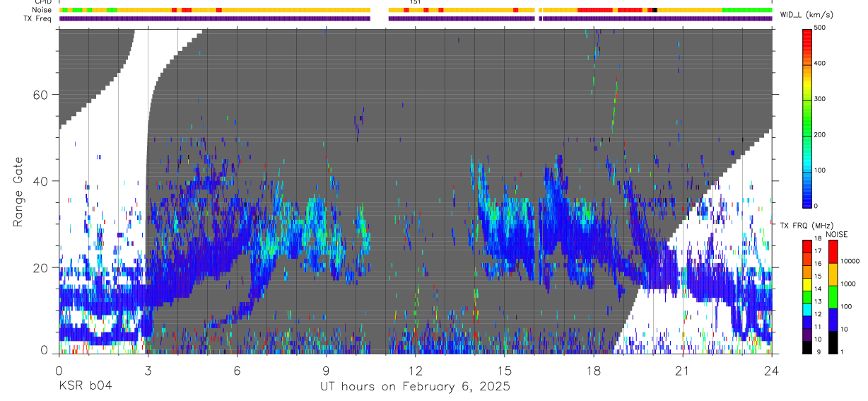
Task: Select the red segment of the NOISE colorbar
Action: [x=833, y=252]
